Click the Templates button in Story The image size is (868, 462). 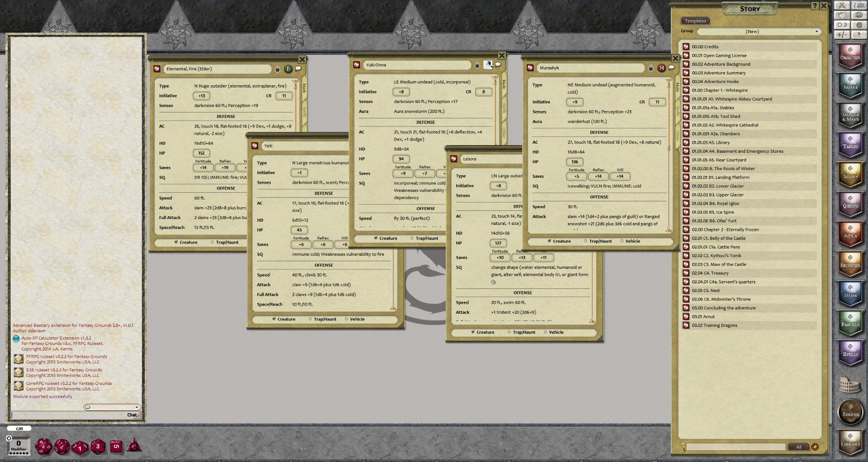click(695, 21)
